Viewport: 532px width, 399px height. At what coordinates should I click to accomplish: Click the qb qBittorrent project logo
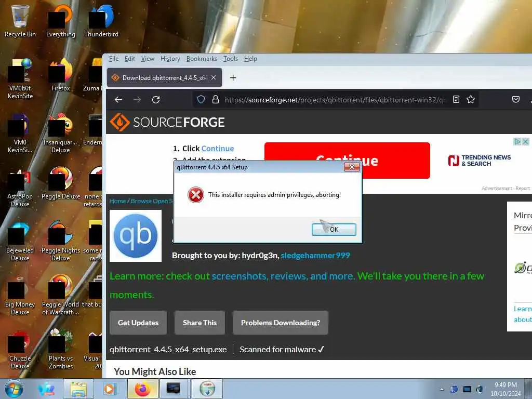pyautogui.click(x=136, y=235)
